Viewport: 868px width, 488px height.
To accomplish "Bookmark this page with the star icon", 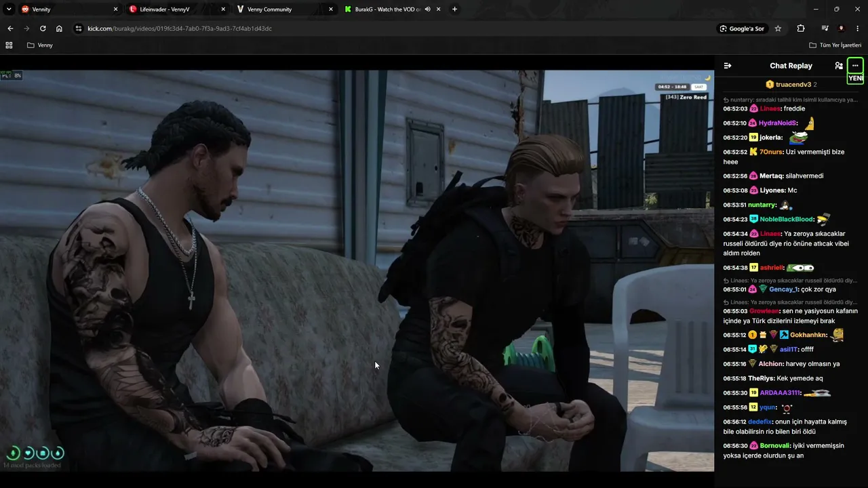I will 778,28.
